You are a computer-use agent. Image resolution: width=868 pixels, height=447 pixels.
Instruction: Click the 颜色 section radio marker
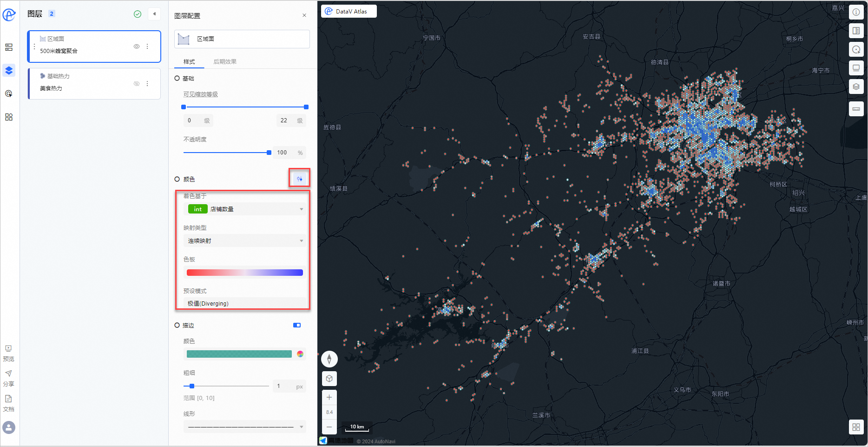(x=177, y=179)
